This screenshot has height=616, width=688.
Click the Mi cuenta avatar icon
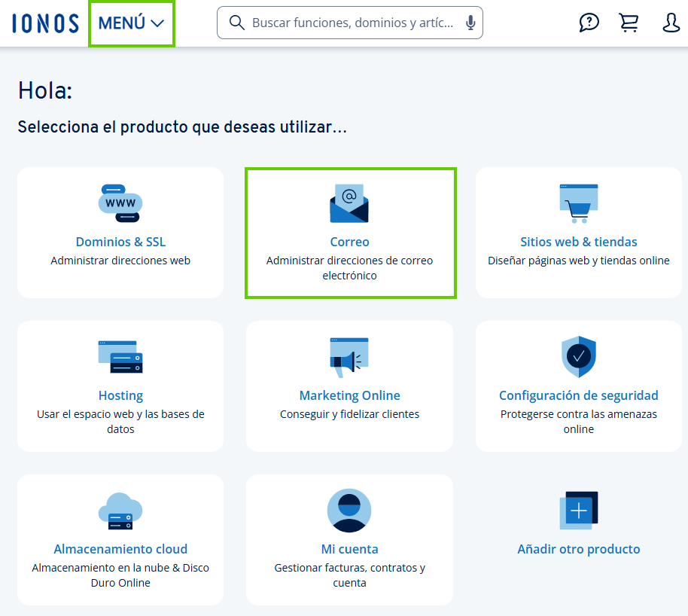349,510
